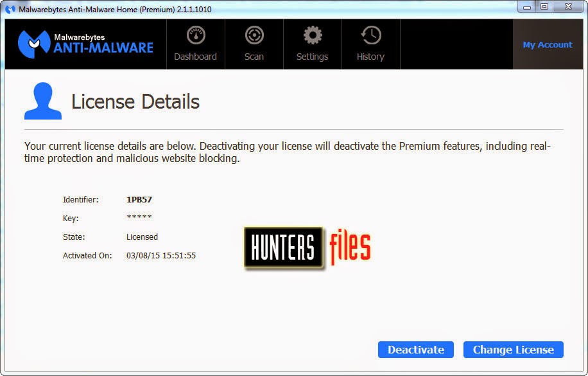The image size is (588, 376).
Task: Open the My Account link
Action: (548, 45)
